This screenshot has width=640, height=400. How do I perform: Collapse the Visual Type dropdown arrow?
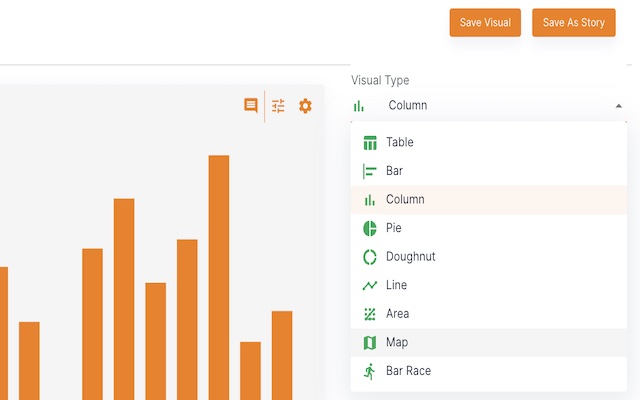click(x=618, y=106)
